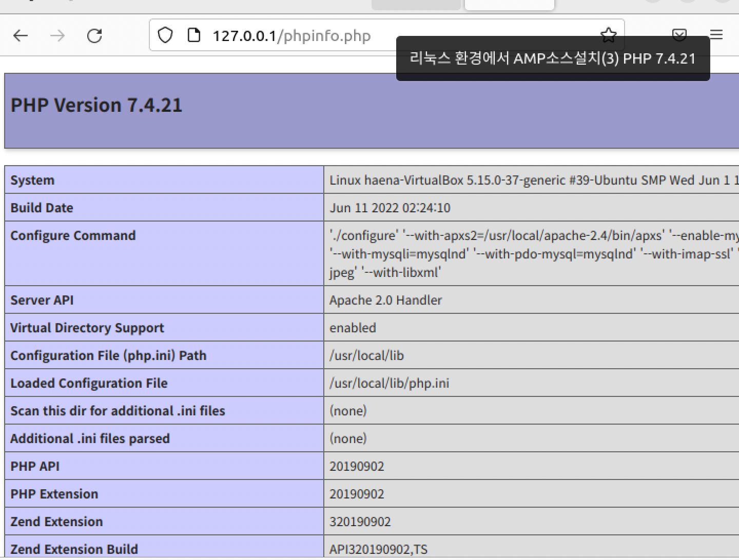Select the 320190902 value
The width and height of the screenshot is (739, 560).
point(360,522)
